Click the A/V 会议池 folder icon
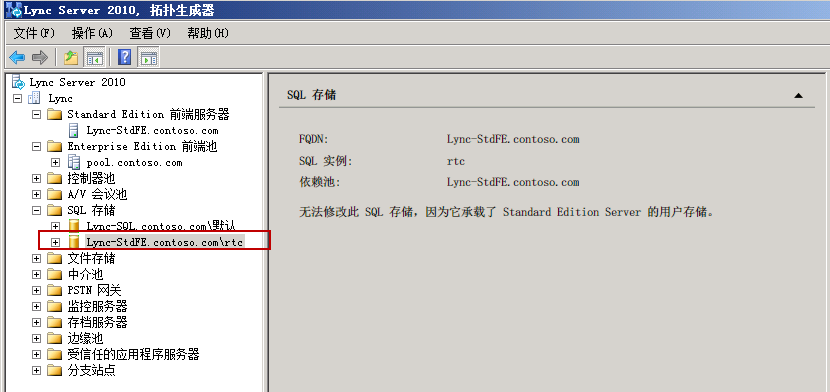The height and width of the screenshot is (392, 830). 54,194
